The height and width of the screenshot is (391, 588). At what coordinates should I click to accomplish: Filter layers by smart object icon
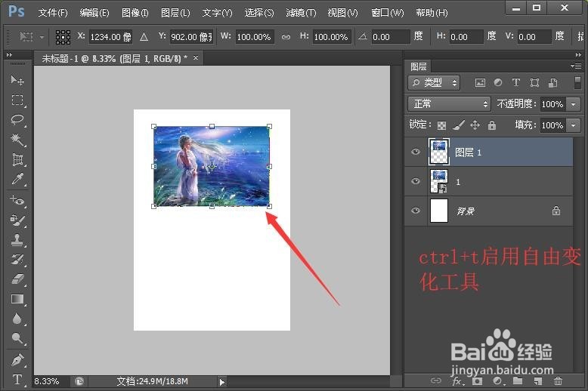tap(552, 83)
